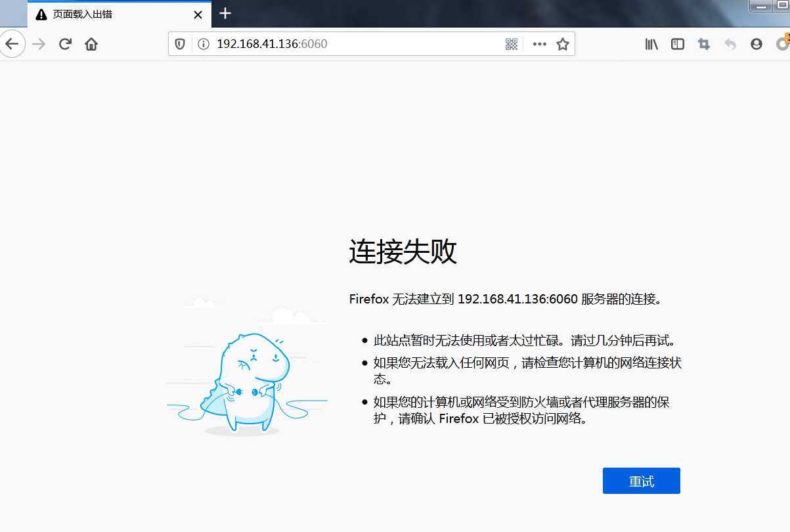The image size is (790, 532).
Task: Click the 防火墙或者代理服务器 bullet text
Action: pos(521,410)
